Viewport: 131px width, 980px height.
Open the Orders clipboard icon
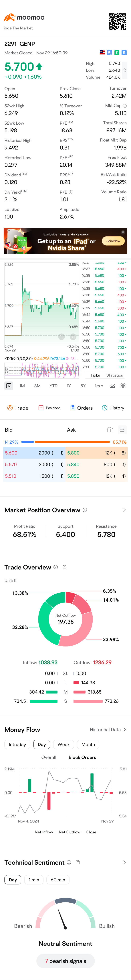click(x=73, y=408)
